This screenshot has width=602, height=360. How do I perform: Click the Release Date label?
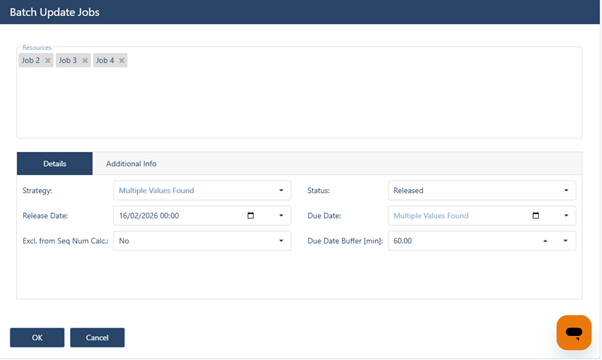[x=45, y=216]
